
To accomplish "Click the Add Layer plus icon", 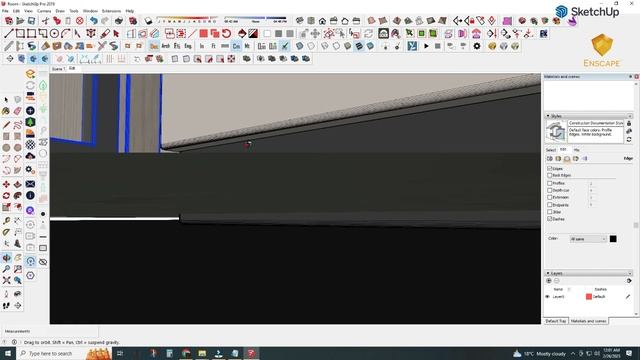I will [x=549, y=281].
